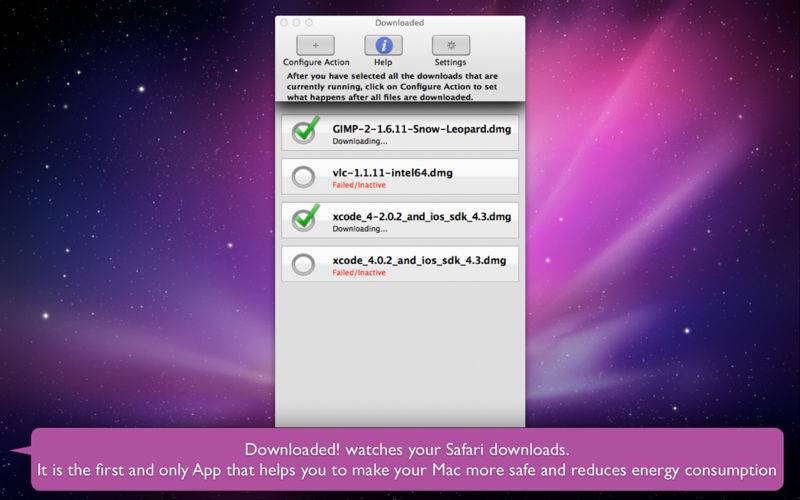Click the Failed/Inactive status under xcode_4.0.2

tap(359, 273)
